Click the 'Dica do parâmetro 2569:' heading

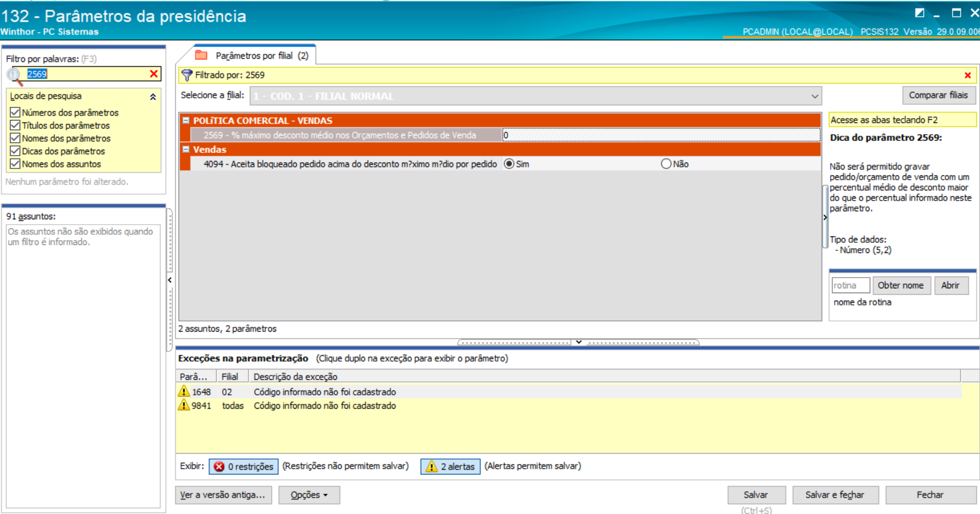point(886,137)
